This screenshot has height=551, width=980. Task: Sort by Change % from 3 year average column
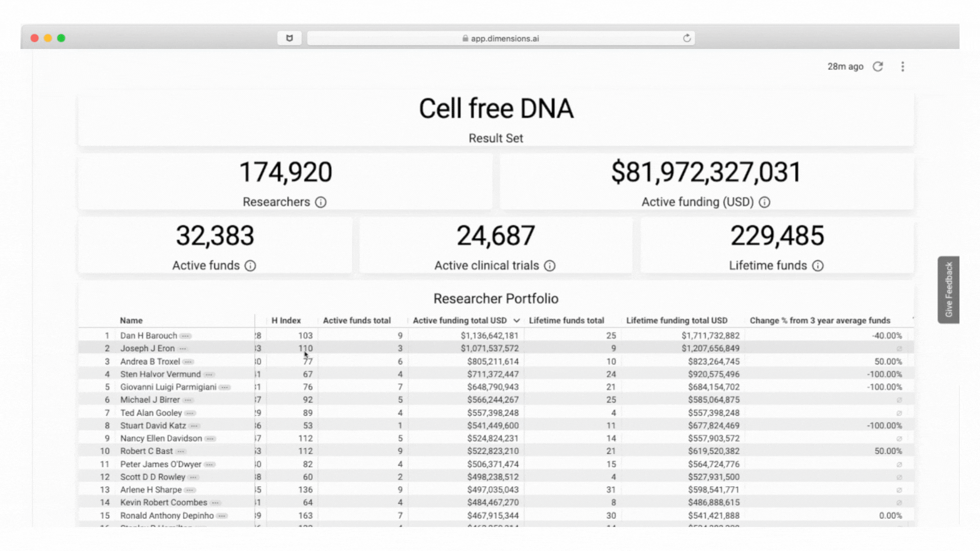point(819,320)
